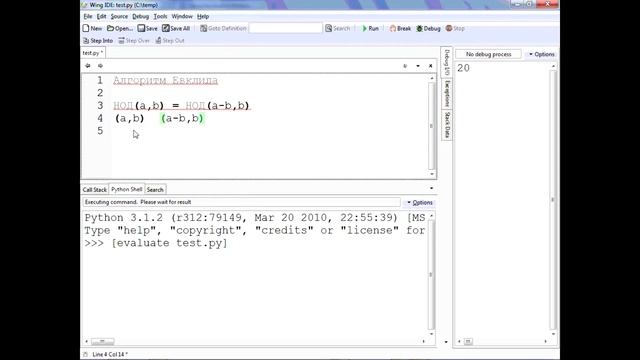Run the script with the Run button
Image resolution: width=640 pixels, height=360 pixels.
coord(371,28)
